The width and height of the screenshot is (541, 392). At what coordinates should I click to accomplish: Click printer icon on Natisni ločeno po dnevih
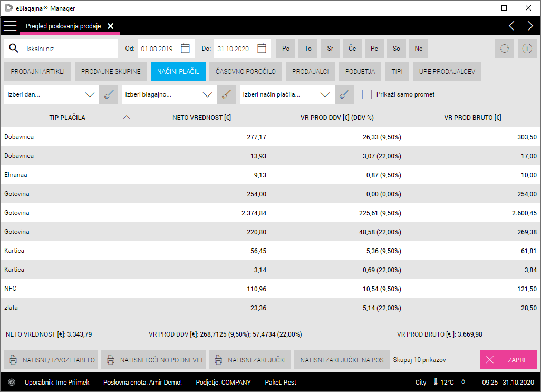point(110,360)
